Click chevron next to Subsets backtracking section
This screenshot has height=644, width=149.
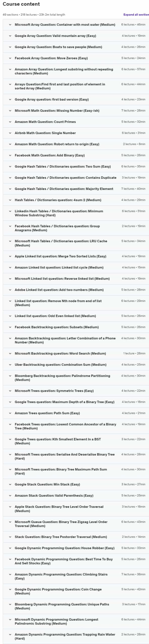10,327
